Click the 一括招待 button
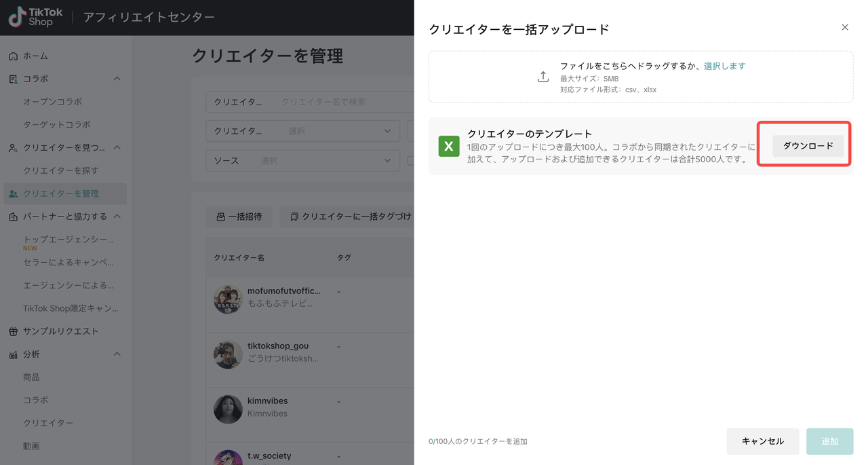The image size is (868, 465). (239, 217)
